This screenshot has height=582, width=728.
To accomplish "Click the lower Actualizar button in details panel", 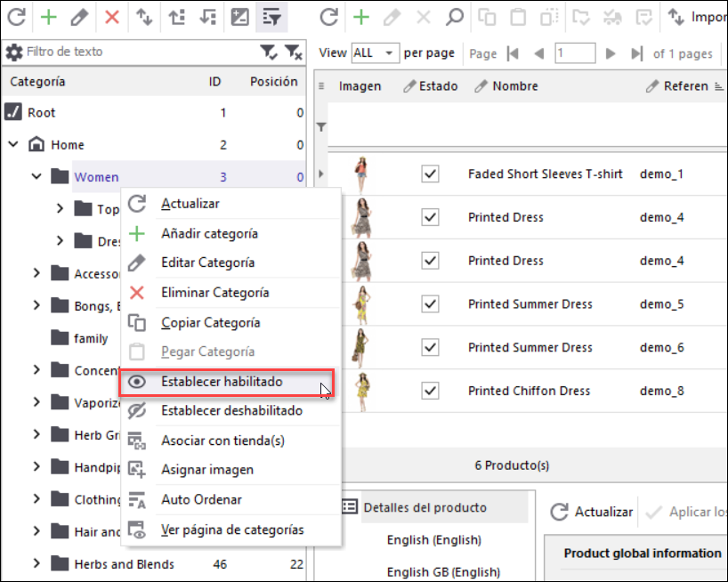I will [592, 512].
